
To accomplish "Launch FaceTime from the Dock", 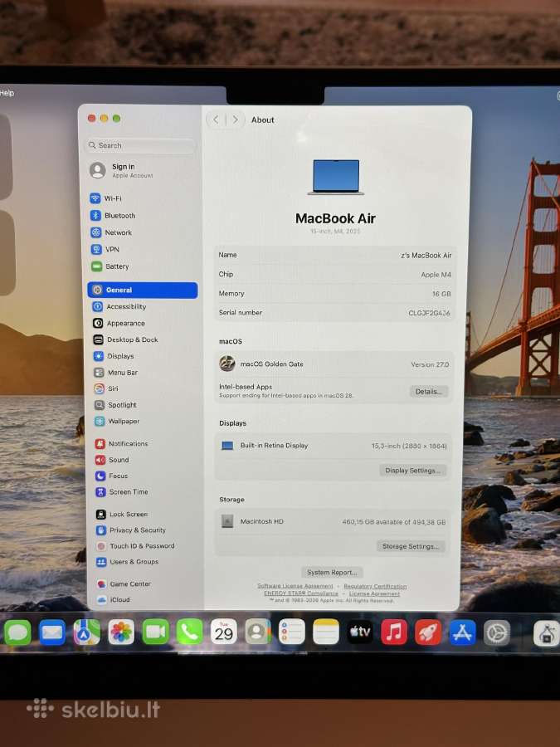I will point(155,632).
